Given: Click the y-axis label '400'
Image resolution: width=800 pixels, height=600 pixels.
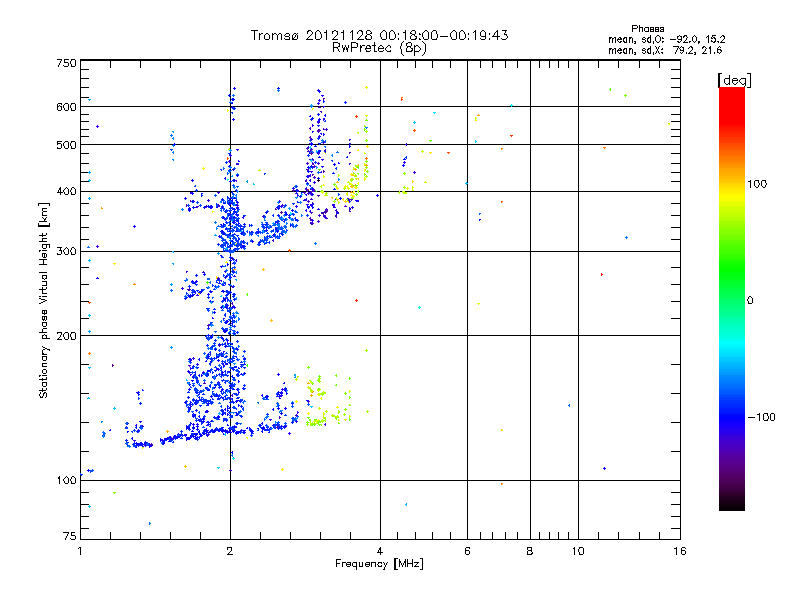Looking at the screenshot, I should (x=66, y=192).
